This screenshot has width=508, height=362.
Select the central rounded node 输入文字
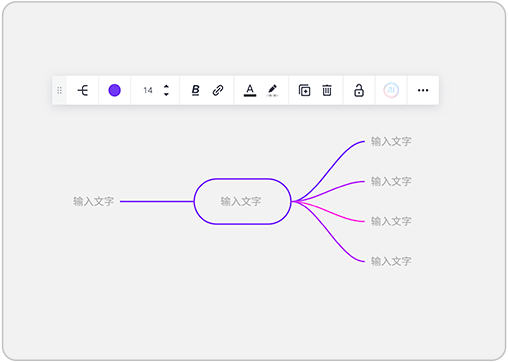pyautogui.click(x=243, y=201)
